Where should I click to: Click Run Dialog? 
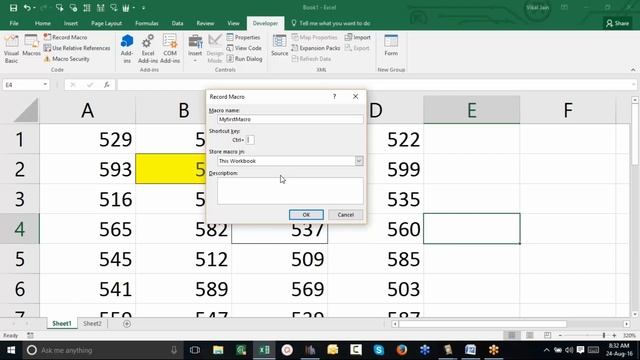pos(244,59)
